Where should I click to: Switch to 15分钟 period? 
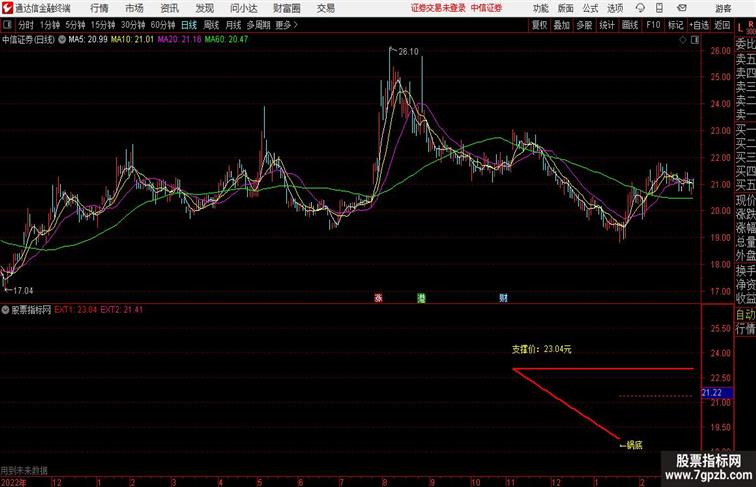pos(103,25)
